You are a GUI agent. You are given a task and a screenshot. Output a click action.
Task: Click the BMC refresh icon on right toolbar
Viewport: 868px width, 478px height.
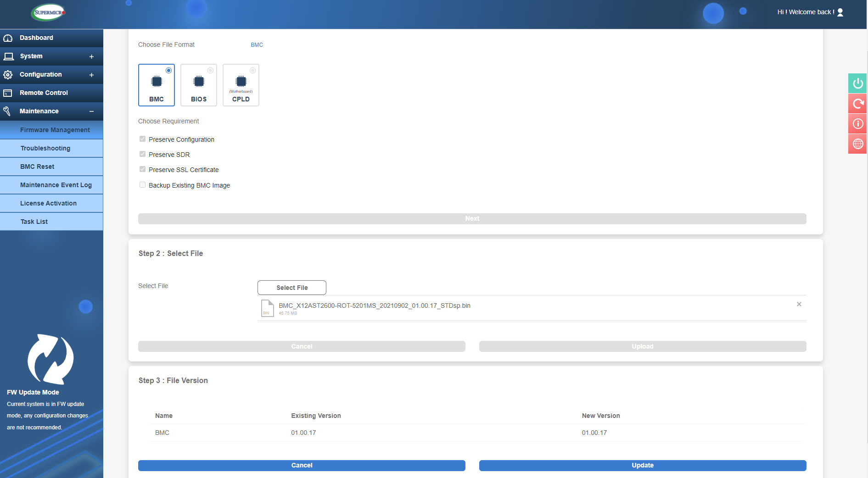pyautogui.click(x=857, y=104)
